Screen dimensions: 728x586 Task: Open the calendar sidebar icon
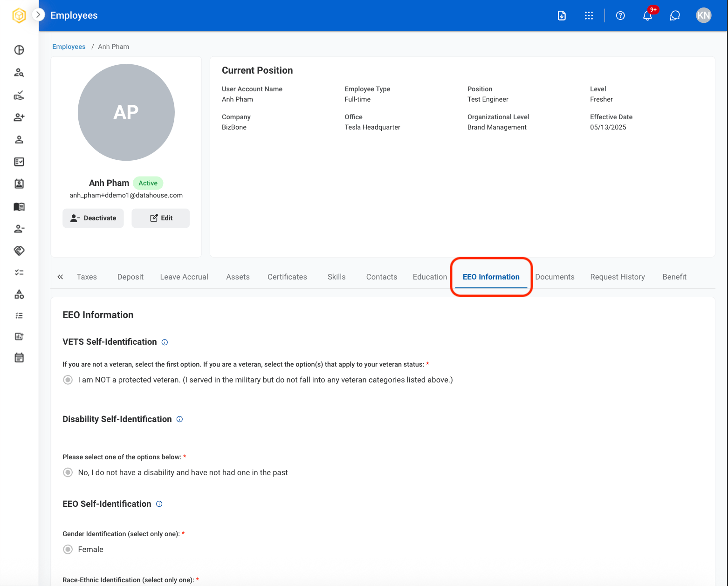[19, 358]
